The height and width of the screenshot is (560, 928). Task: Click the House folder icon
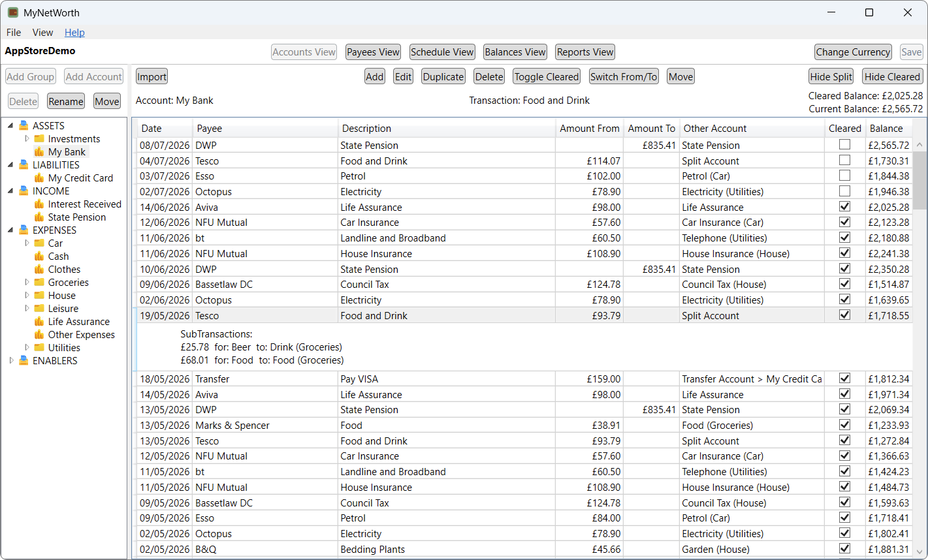(x=39, y=295)
